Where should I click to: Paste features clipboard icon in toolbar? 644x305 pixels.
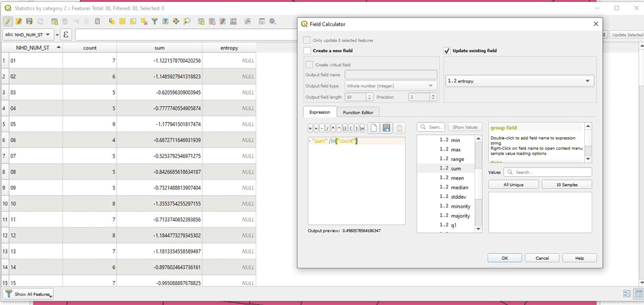click(97, 21)
